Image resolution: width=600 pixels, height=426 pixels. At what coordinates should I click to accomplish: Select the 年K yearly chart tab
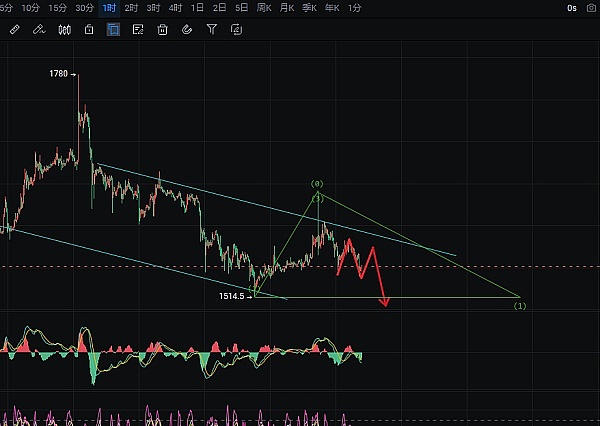331,8
